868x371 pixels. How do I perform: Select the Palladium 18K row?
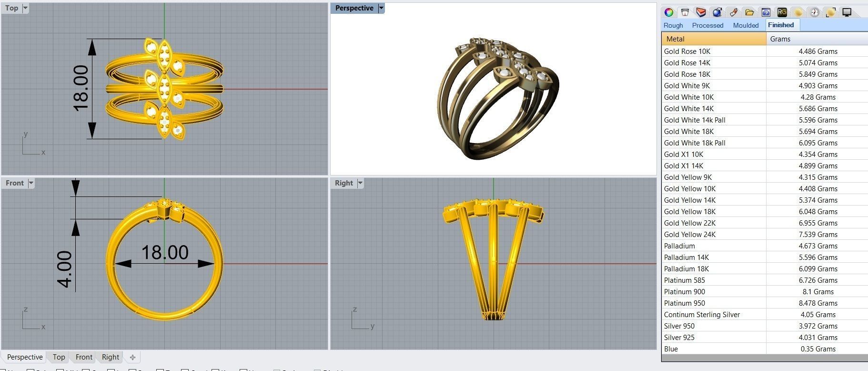click(x=765, y=268)
